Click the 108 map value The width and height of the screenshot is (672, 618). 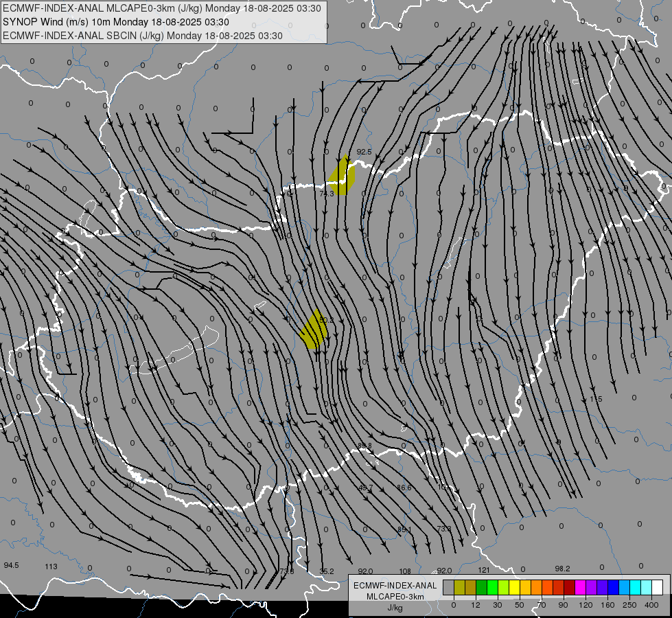tap(405, 571)
